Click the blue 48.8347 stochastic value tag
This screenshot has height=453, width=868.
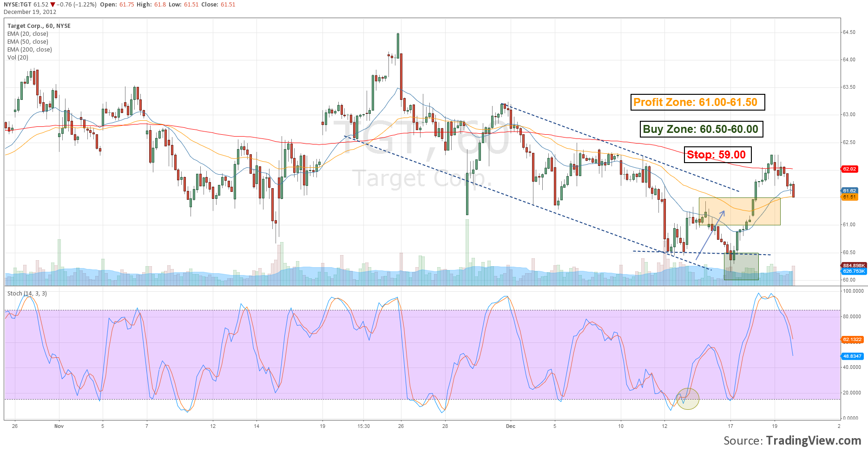852,356
